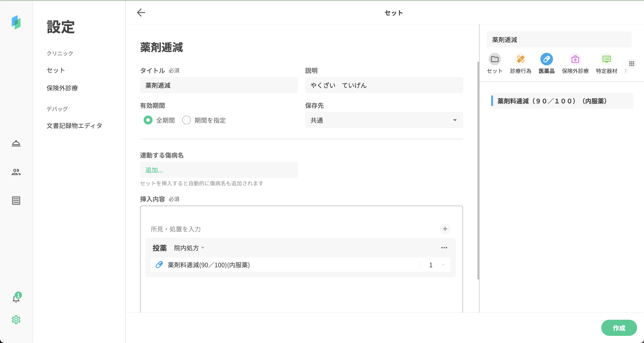Screen dimensions: 644x343
Task: Select the 特定器材 category icon
Action: (x=606, y=59)
